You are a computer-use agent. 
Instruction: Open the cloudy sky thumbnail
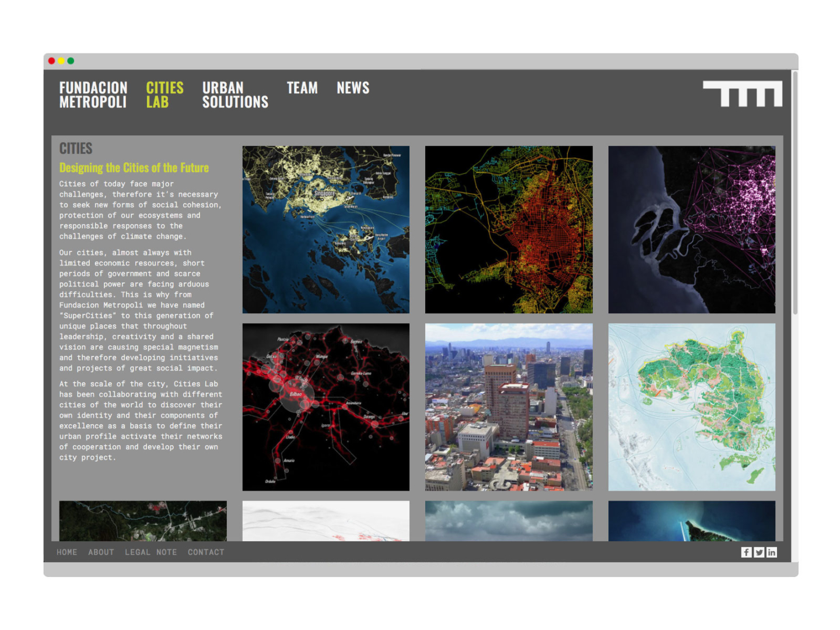pyautogui.click(x=509, y=521)
